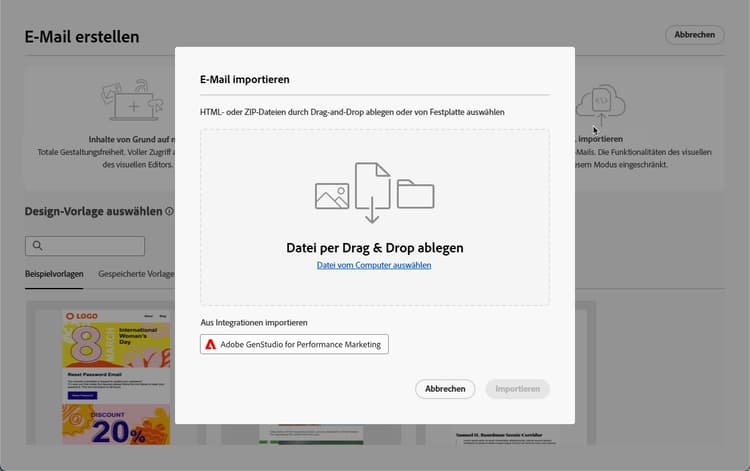Click the design-from-scratch laptop icon
The height and width of the screenshot is (471, 750).
tap(132, 100)
